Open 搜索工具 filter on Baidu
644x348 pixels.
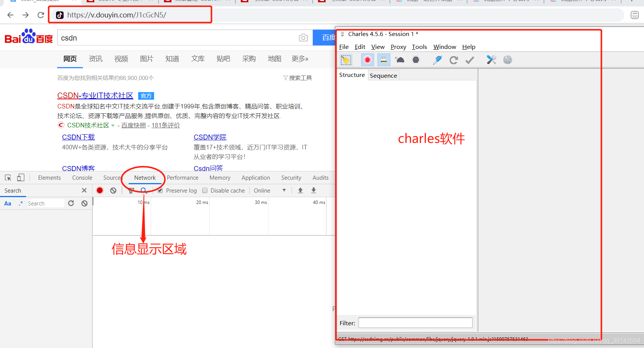click(x=298, y=78)
